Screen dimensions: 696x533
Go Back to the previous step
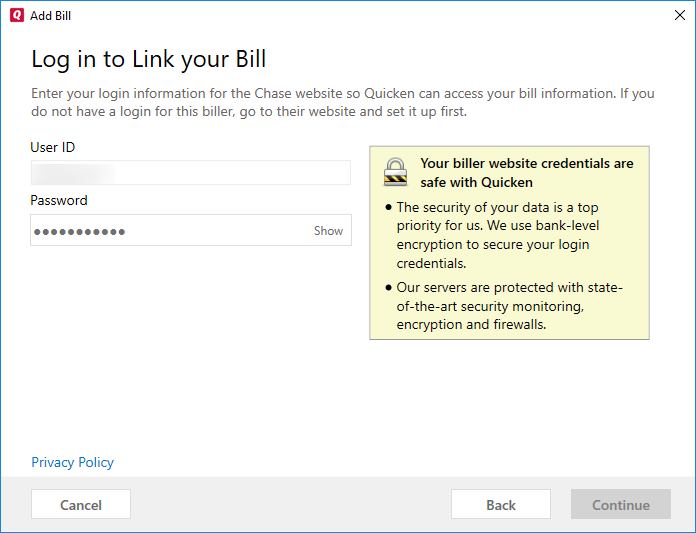500,505
